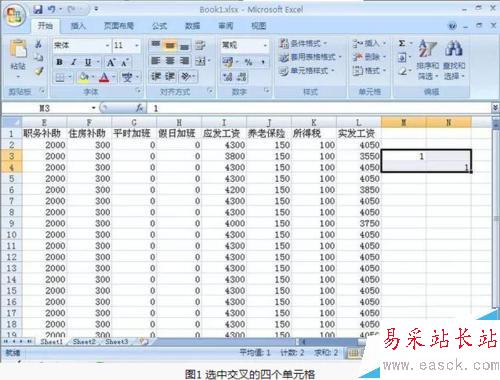
Task: Open font size dropdown
Action: pos(137,45)
